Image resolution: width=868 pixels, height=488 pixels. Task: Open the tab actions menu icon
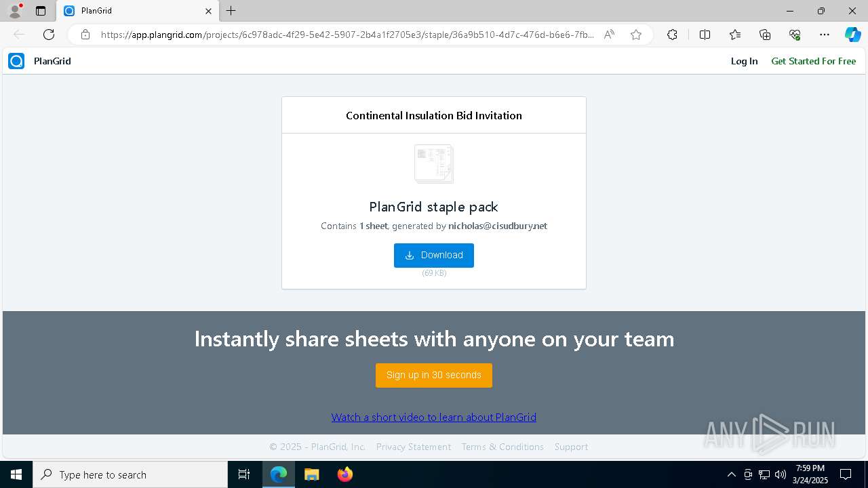click(x=41, y=11)
